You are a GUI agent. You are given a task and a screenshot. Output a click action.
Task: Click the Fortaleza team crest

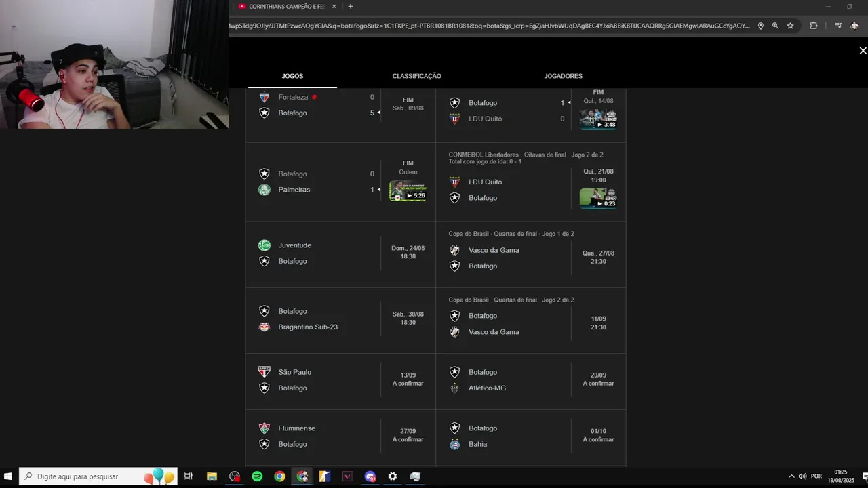[264, 97]
